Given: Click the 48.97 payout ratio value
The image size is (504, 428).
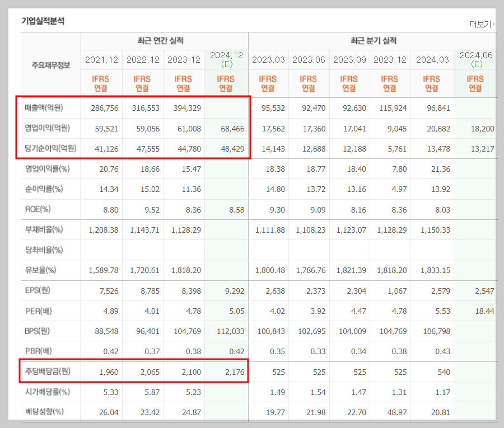Looking at the screenshot, I should click(397, 412).
